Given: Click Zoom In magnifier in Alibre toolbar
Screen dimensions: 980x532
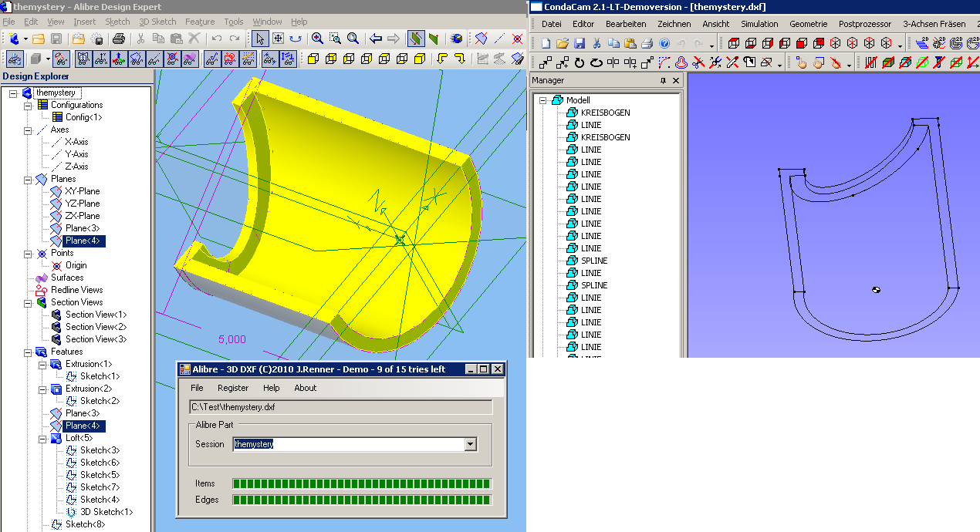Looking at the screenshot, I should click(x=317, y=39).
